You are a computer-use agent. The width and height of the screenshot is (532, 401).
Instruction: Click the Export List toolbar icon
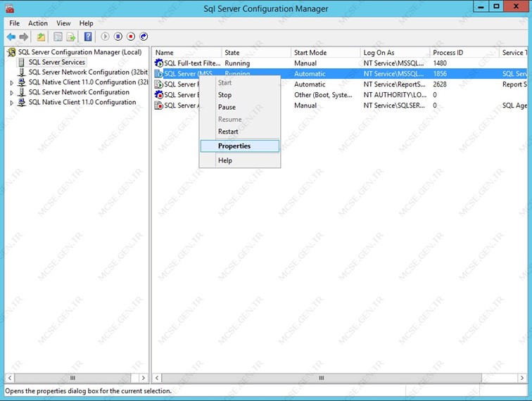click(x=71, y=37)
